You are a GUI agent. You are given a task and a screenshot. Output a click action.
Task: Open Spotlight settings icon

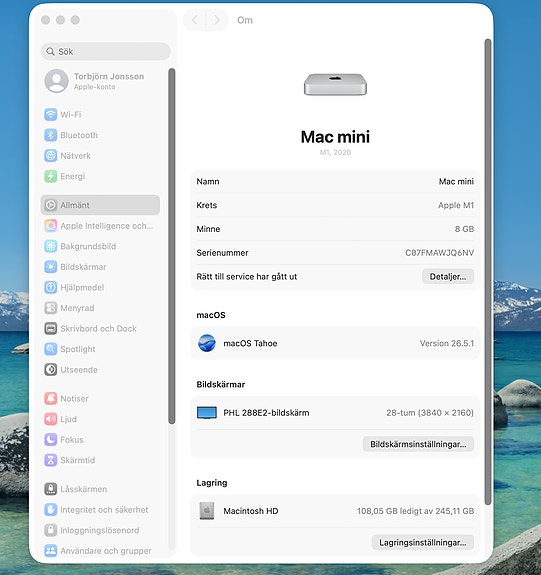pyautogui.click(x=51, y=349)
